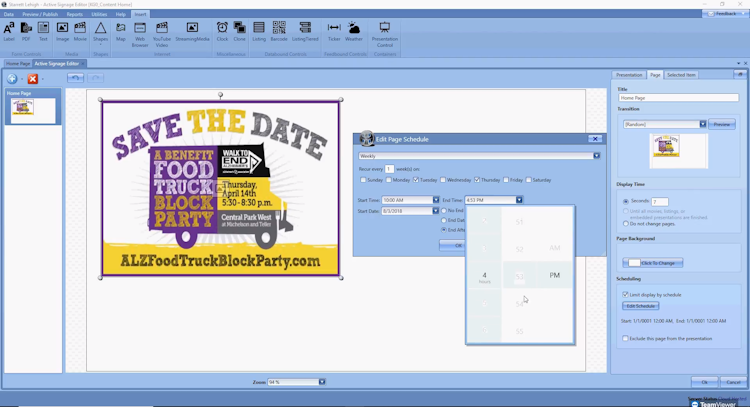Check the Friday checkbox
This screenshot has width=750, height=407.
pos(506,180)
